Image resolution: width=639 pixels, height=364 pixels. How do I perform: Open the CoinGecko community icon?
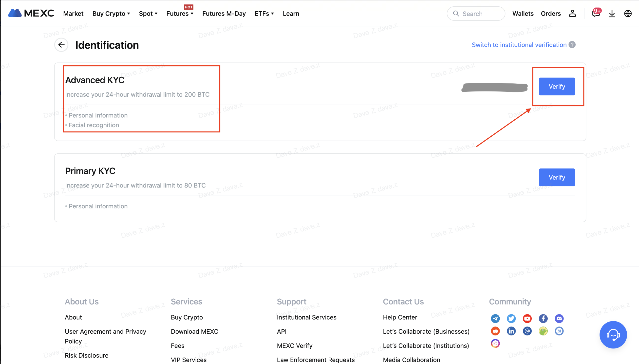[x=543, y=331]
